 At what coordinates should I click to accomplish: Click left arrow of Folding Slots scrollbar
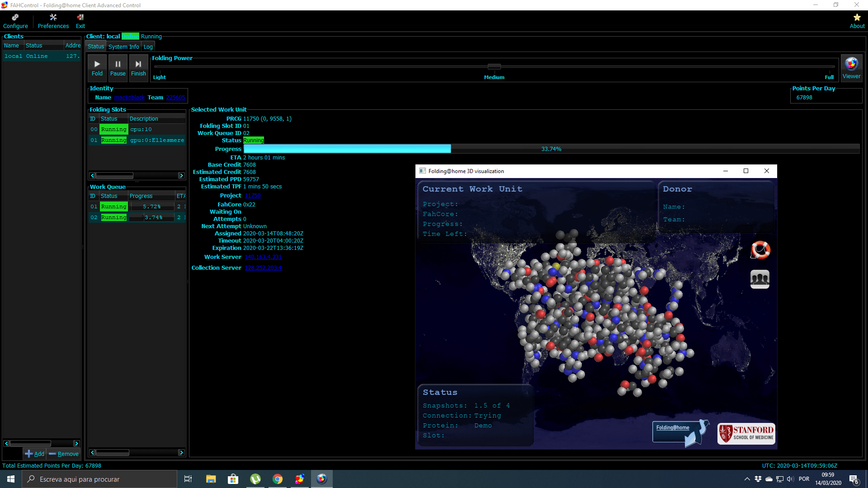point(92,175)
